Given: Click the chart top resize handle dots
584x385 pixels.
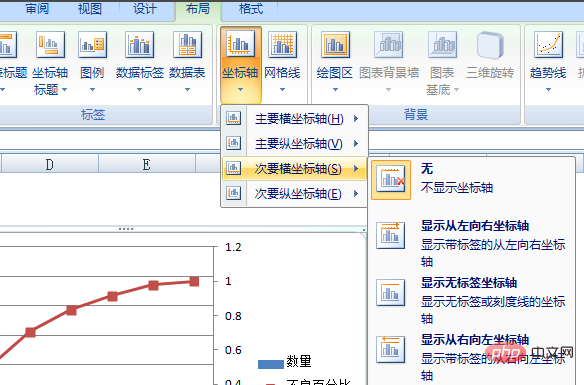Looking at the screenshot, I should click(126, 229).
